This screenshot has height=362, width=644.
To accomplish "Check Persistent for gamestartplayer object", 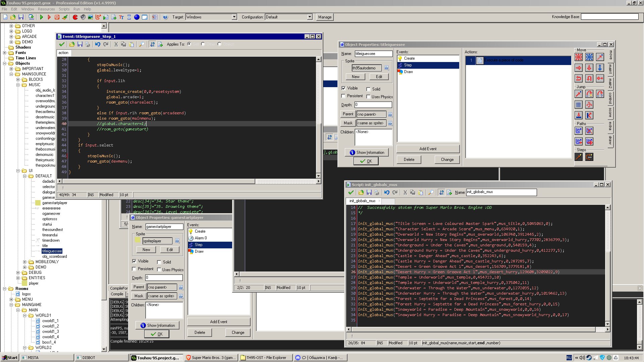I will [x=134, y=269].
